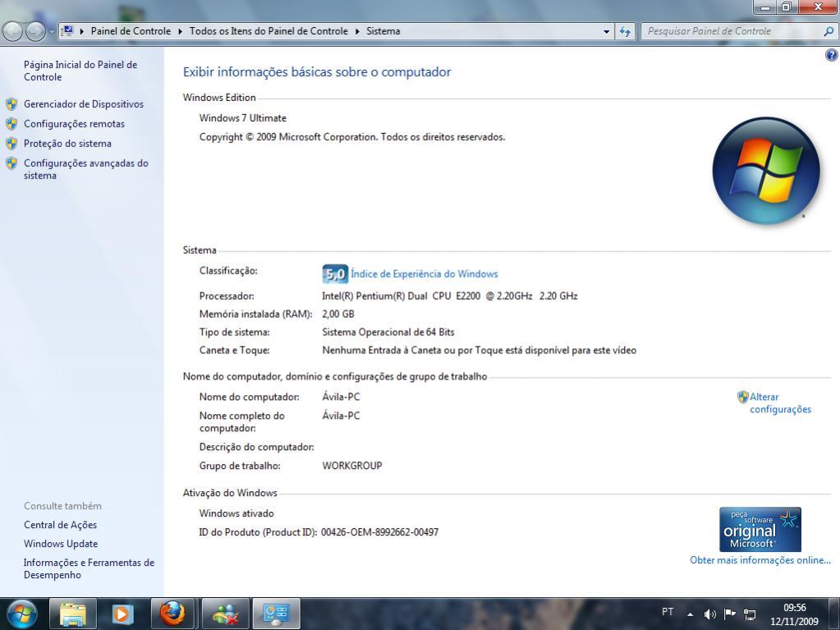The width and height of the screenshot is (840, 630).
Task: Click the Forward navigation arrow button
Action: click(x=35, y=31)
